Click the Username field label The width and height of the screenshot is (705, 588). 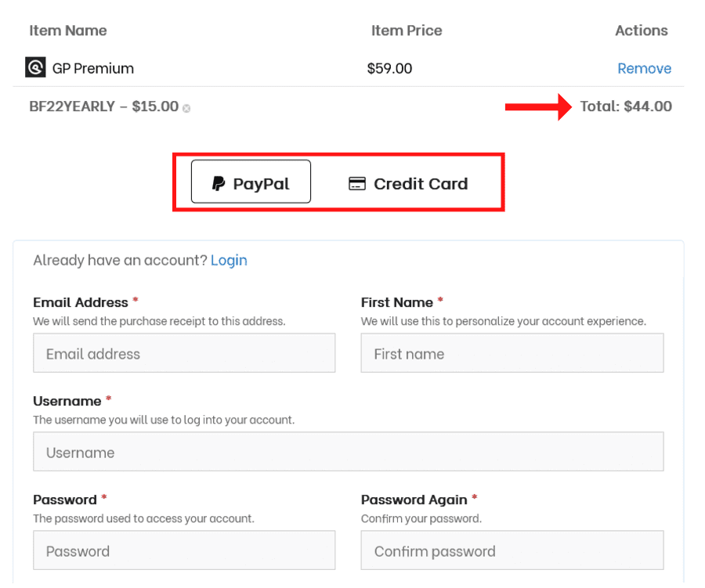click(67, 401)
